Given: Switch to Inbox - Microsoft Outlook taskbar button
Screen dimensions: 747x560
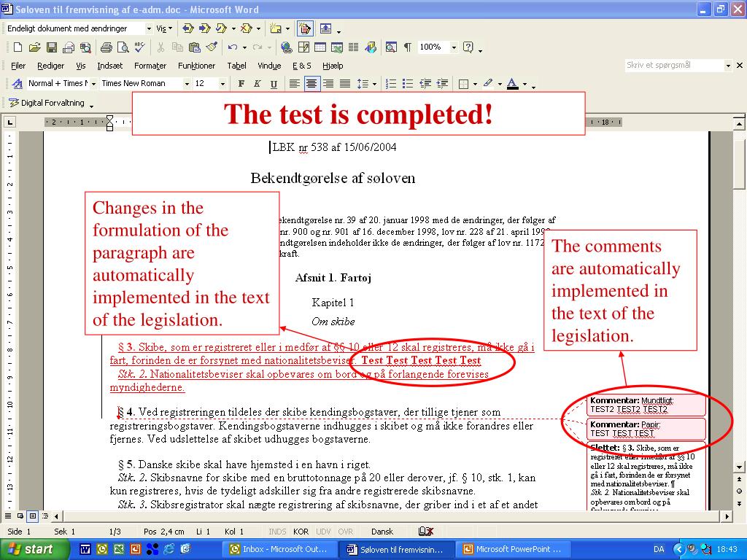Looking at the screenshot, I should [x=280, y=549].
